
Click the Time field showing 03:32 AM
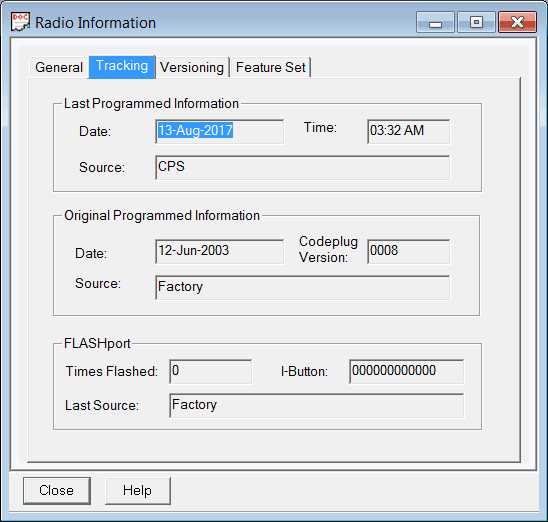coord(409,131)
